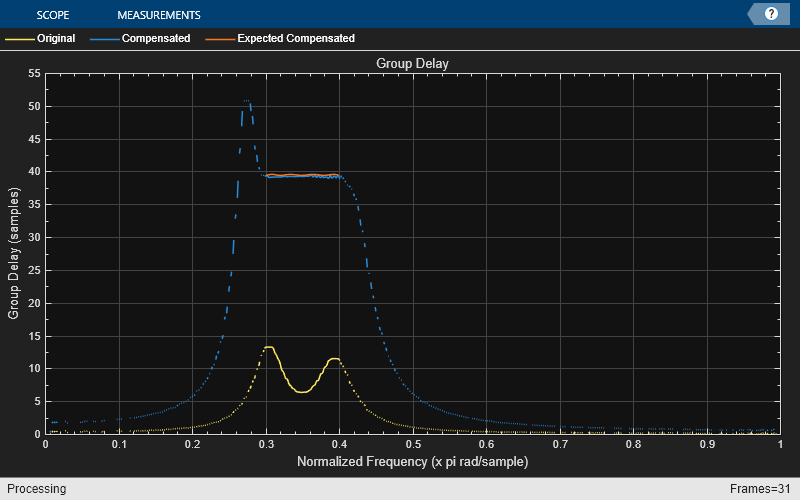Image resolution: width=800 pixels, height=500 pixels.
Task: Click the 55 tick on the y-axis
Action: (x=34, y=73)
